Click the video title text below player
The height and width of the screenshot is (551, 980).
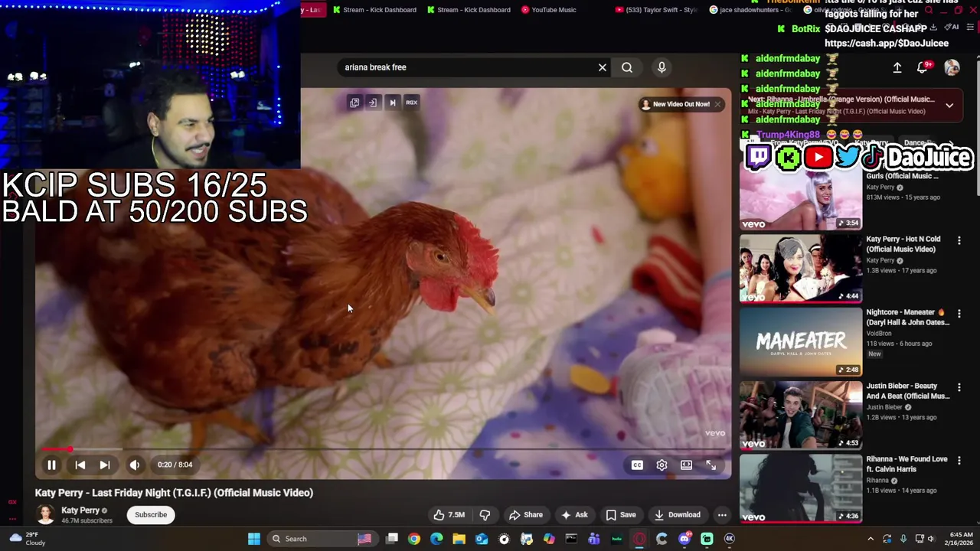[x=174, y=493]
